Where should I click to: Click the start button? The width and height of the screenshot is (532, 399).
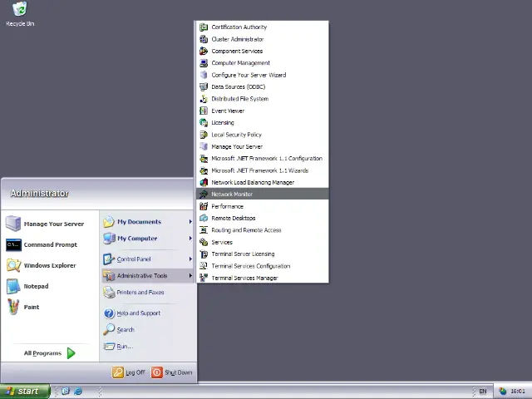tap(25, 392)
